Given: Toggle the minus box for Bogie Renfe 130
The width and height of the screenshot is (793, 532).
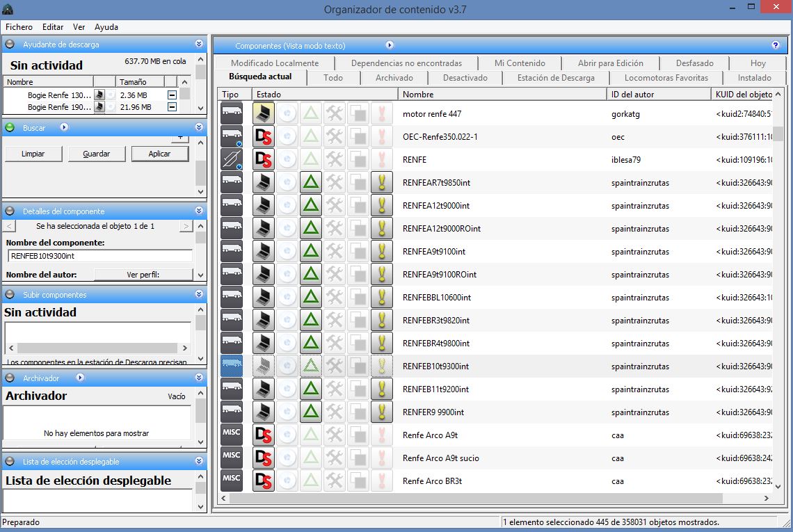Looking at the screenshot, I should pyautogui.click(x=172, y=95).
